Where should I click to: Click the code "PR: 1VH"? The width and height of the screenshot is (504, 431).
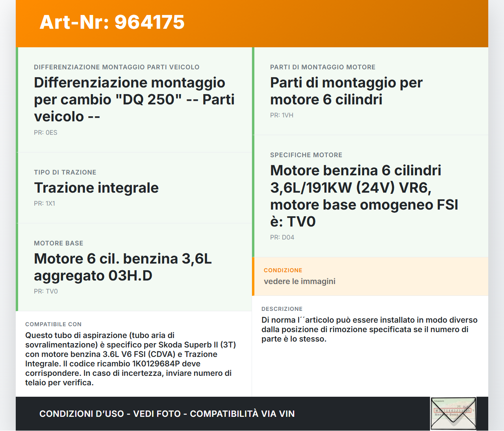tap(282, 115)
